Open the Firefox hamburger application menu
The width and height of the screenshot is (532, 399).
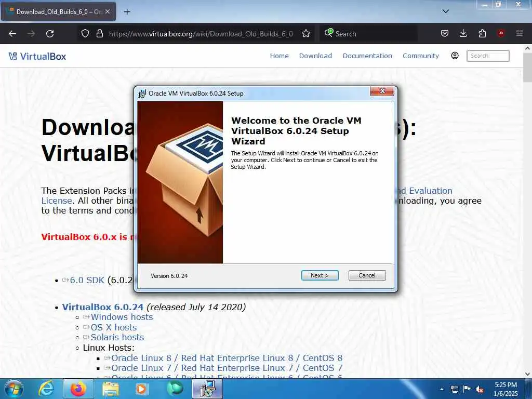tap(519, 33)
